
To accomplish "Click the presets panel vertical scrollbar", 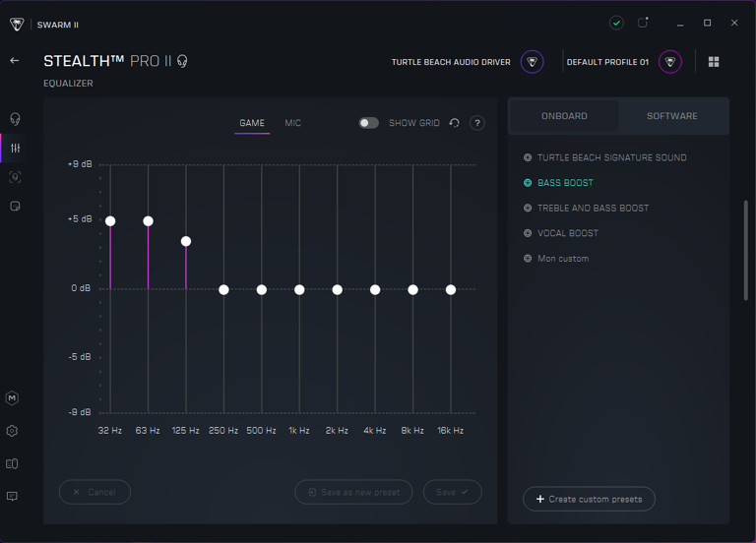I will (x=745, y=250).
